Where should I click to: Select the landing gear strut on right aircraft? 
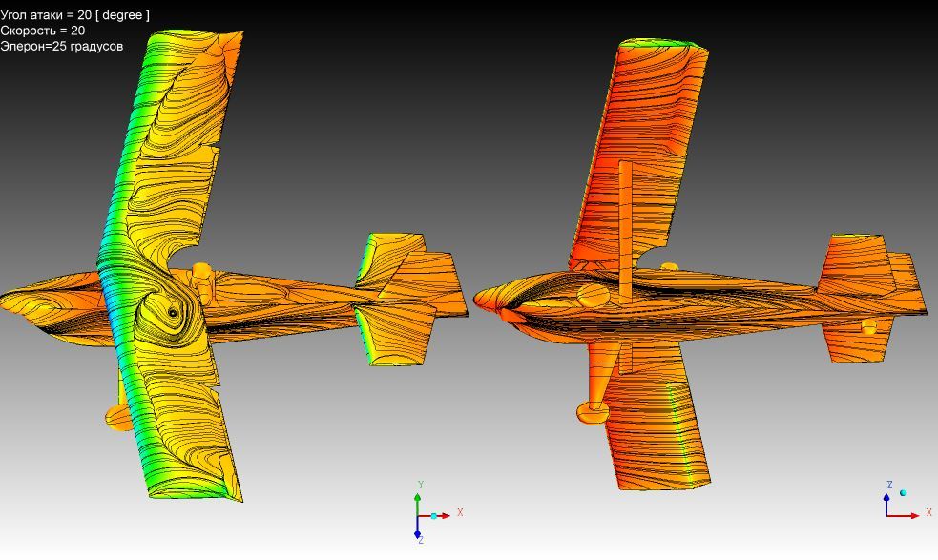click(625, 229)
